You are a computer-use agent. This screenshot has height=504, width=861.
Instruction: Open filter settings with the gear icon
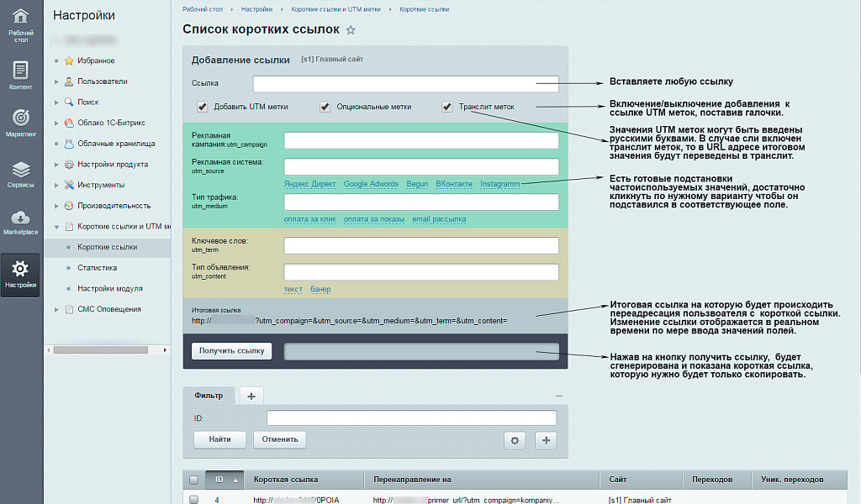pyautogui.click(x=515, y=439)
